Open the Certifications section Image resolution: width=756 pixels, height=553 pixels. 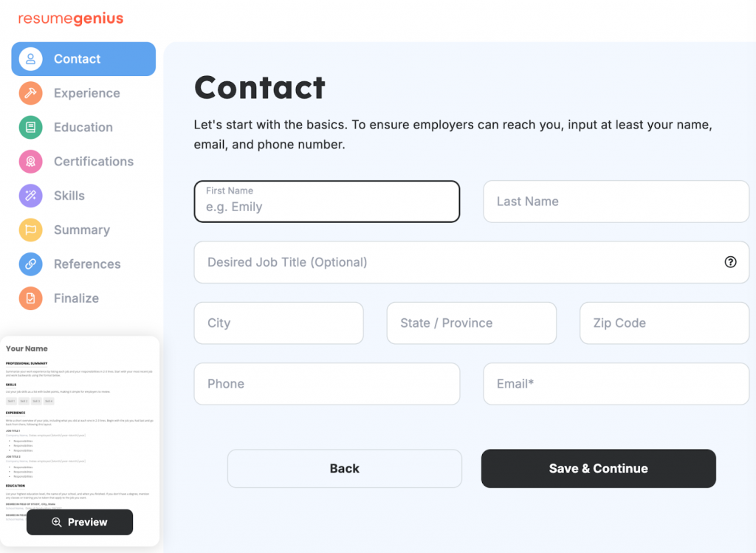click(93, 162)
